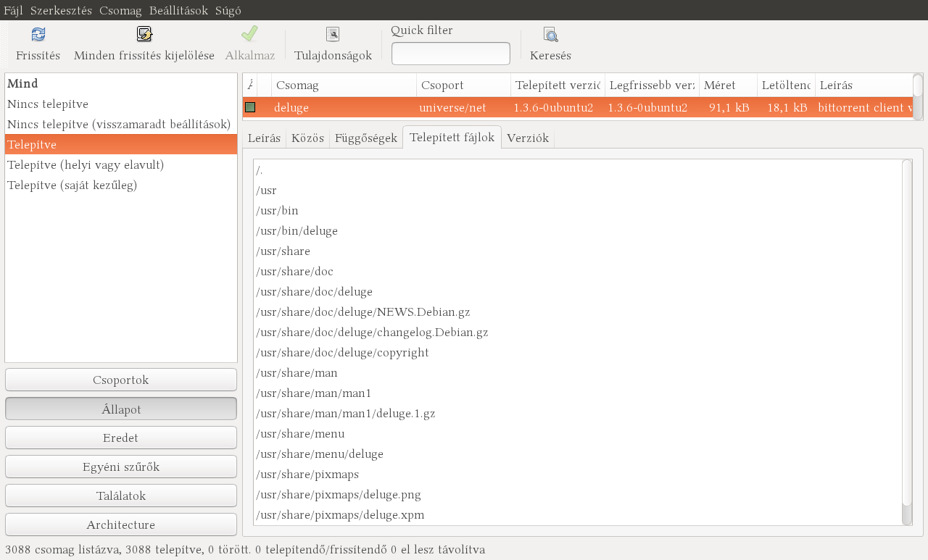Select the deluge package row name
The image size is (928, 560).
coord(291,108)
